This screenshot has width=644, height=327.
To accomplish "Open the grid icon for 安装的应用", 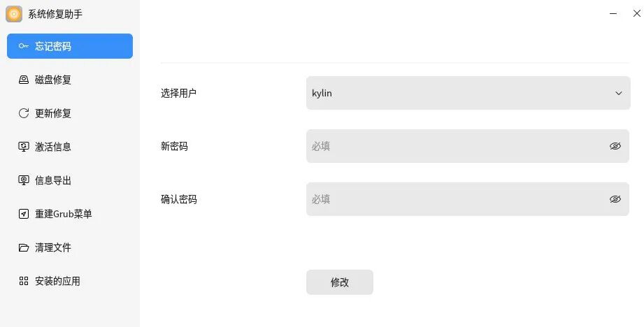I will pyautogui.click(x=24, y=281).
